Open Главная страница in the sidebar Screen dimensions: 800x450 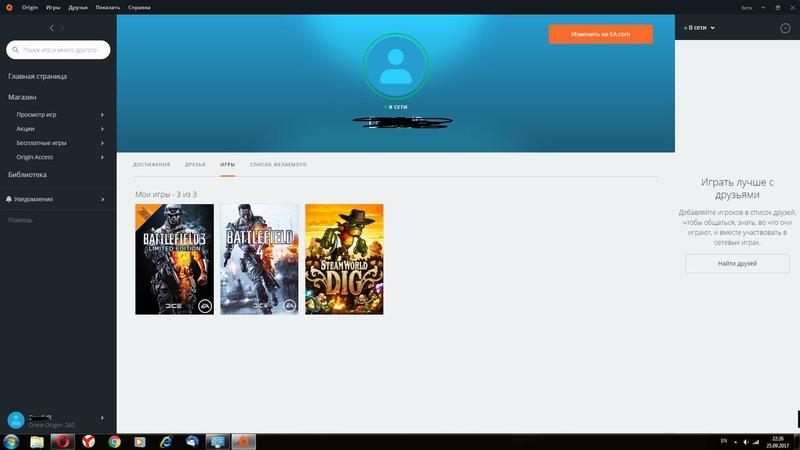point(37,76)
